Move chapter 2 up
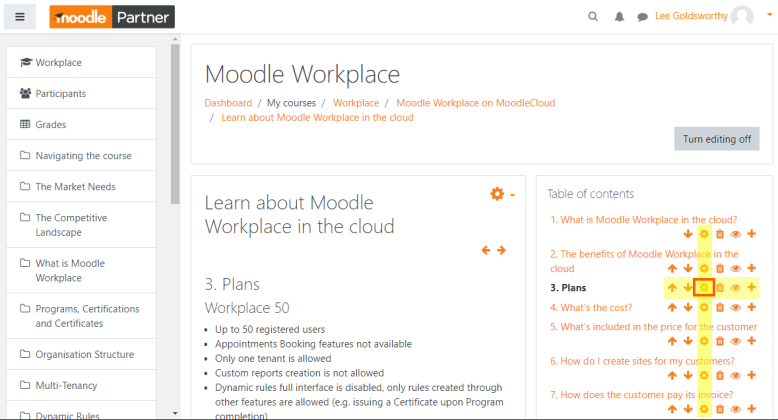778x420 pixels. pos(672,269)
